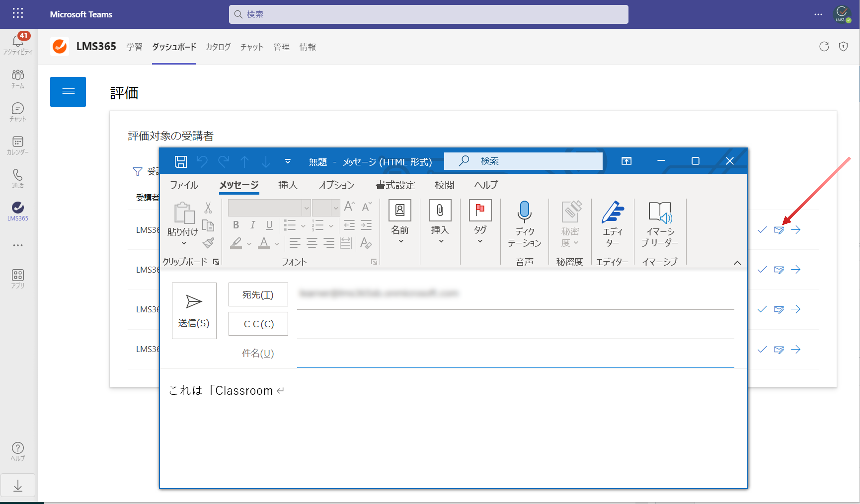Align text right in ribbon

[x=329, y=243]
